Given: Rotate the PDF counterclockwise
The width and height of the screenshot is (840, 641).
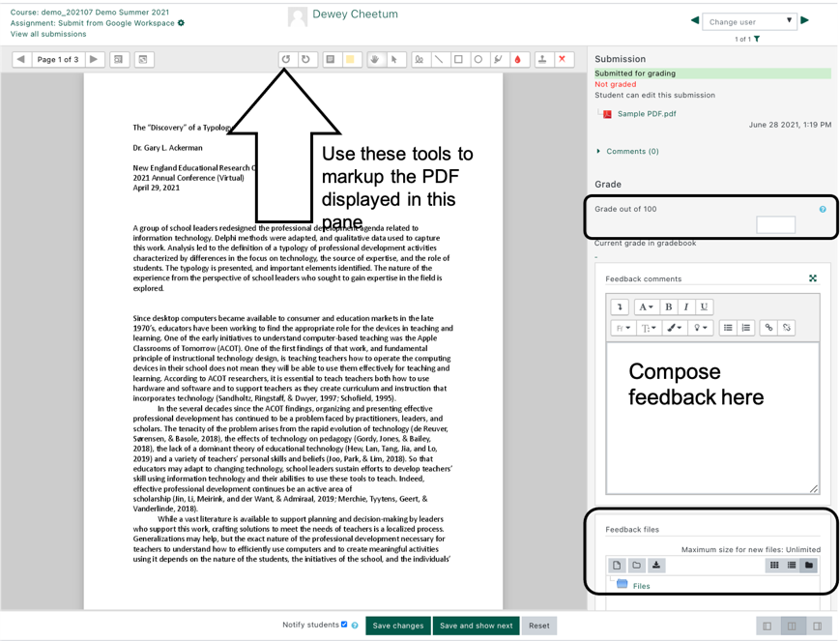Looking at the screenshot, I should pos(286,59).
